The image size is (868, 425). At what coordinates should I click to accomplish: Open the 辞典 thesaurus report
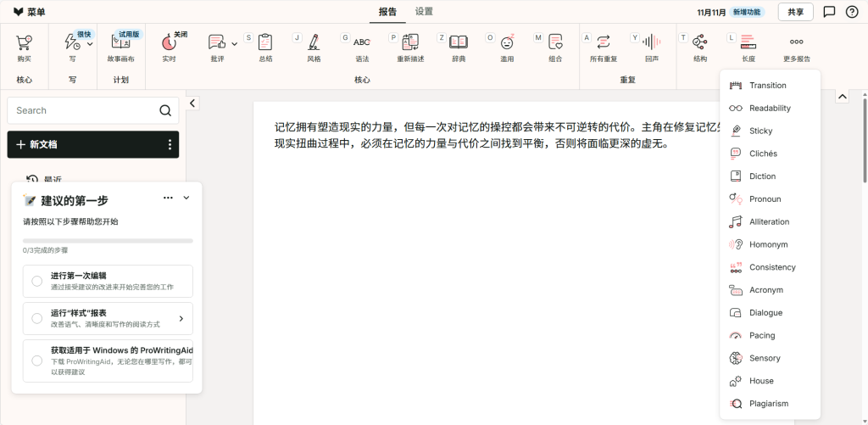[459, 42]
